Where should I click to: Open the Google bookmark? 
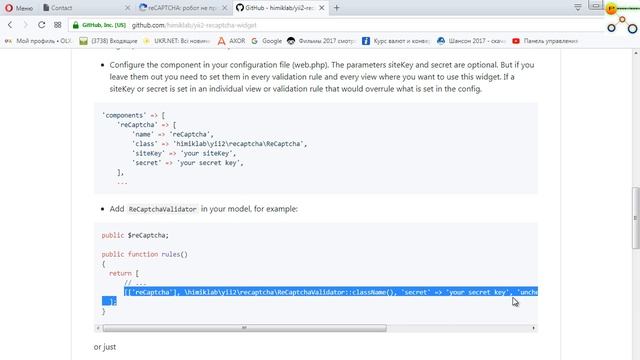click(267, 41)
